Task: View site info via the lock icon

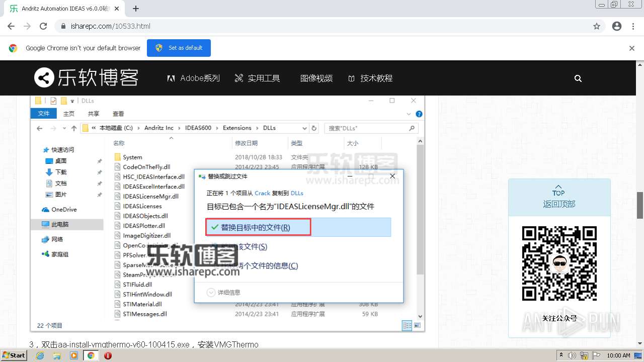Action: coord(63,26)
